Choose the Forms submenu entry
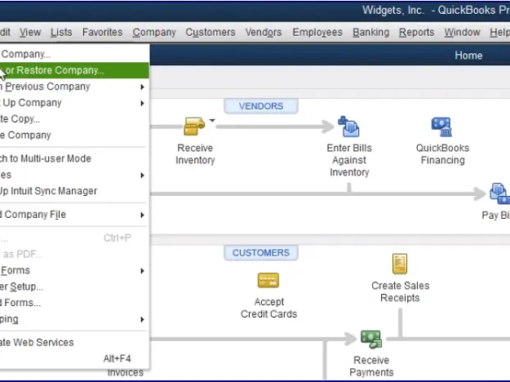510x382 pixels. point(74,270)
